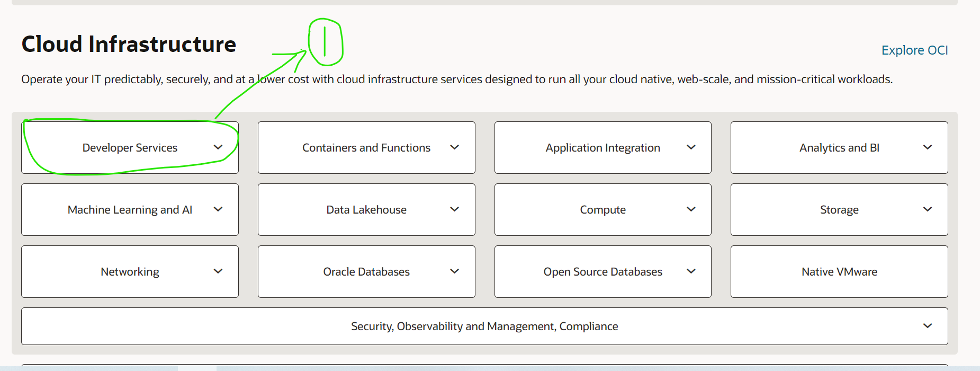The width and height of the screenshot is (980, 371).
Task: Expand the Analytics and BI card
Action: point(839,148)
